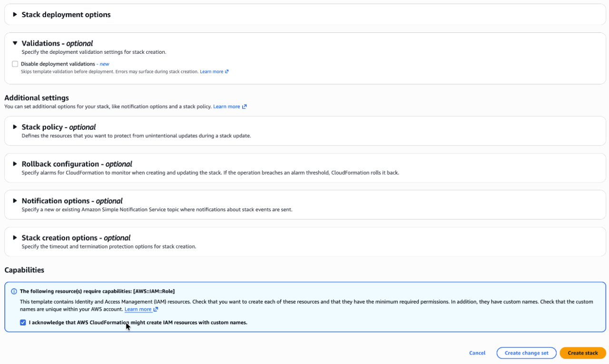Enable Disable deployment validations checkbox
This screenshot has height=364, width=609.
(x=15, y=64)
